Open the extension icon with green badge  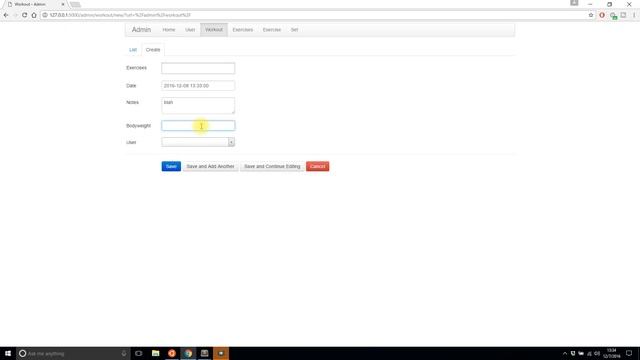pos(613,16)
